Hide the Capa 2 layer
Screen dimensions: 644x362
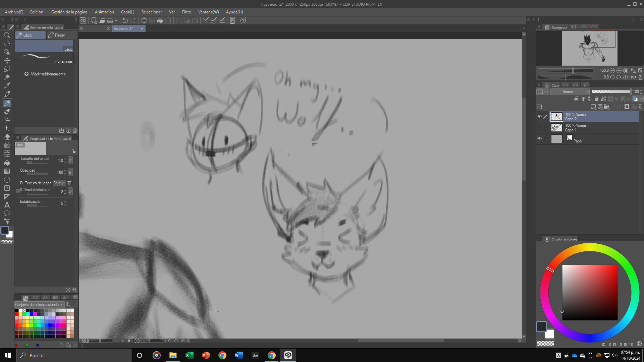tap(539, 117)
